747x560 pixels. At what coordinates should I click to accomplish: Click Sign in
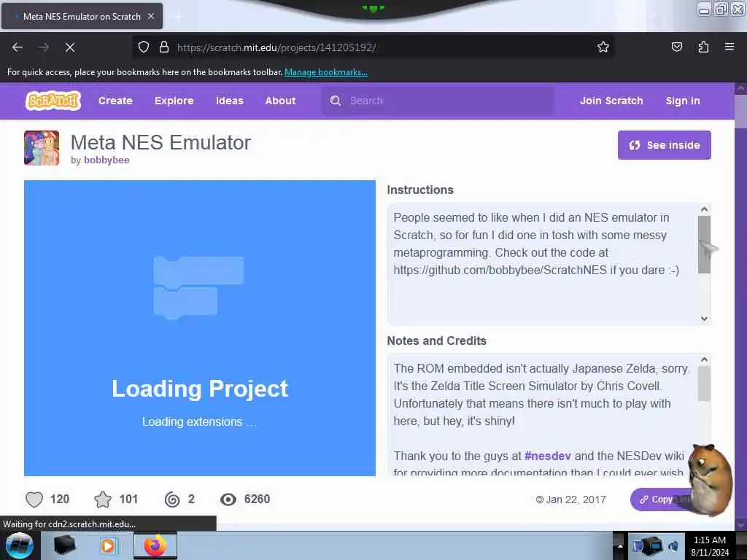point(683,101)
